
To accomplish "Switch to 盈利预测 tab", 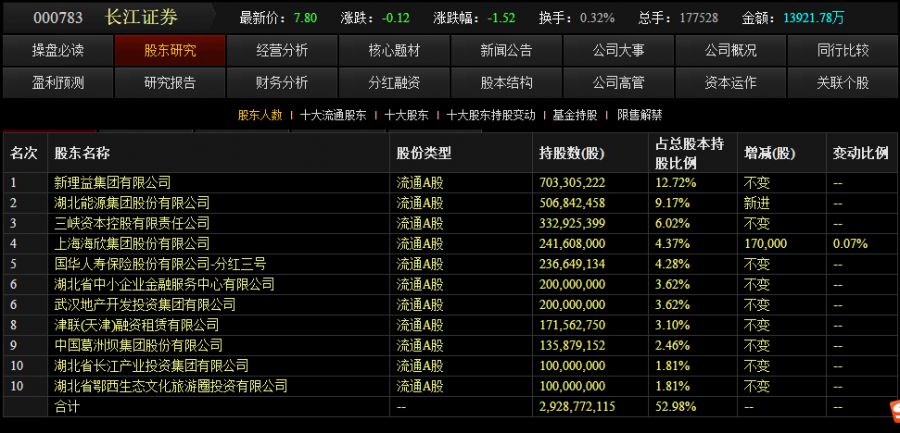I will pos(58,83).
